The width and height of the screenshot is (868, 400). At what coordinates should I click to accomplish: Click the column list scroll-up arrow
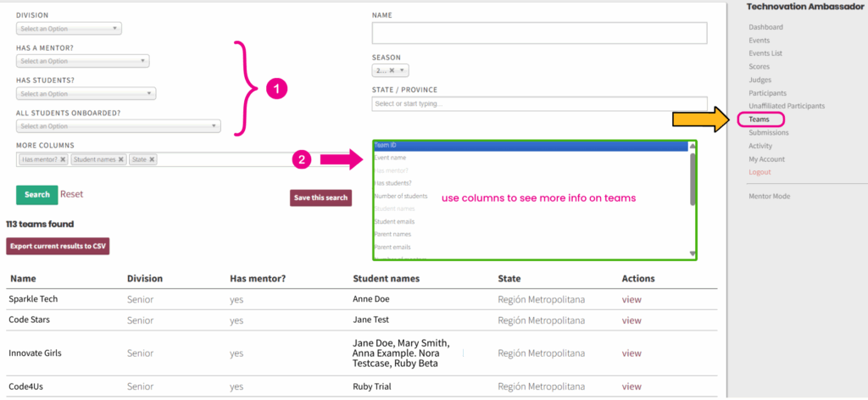point(693,147)
